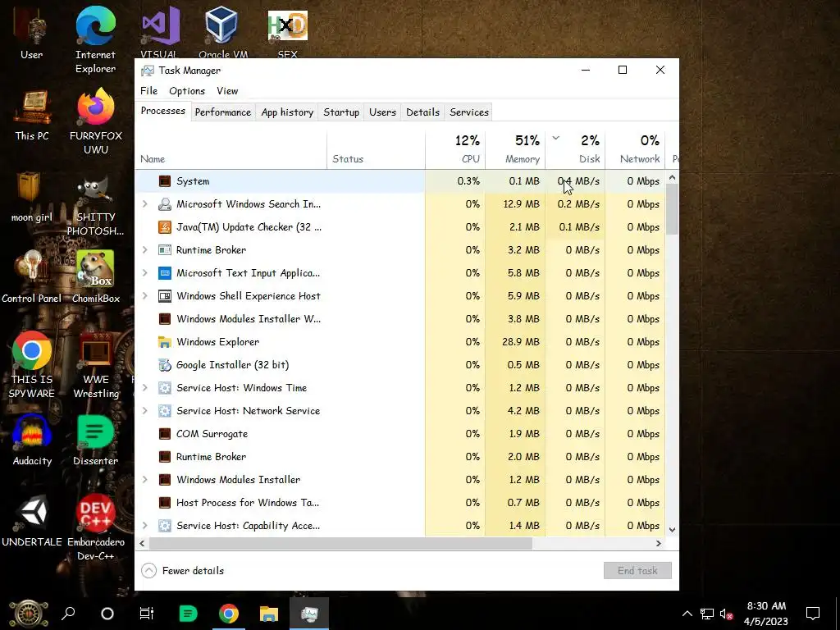
Task: Click the Windows Explorer process icon
Action: pos(165,342)
